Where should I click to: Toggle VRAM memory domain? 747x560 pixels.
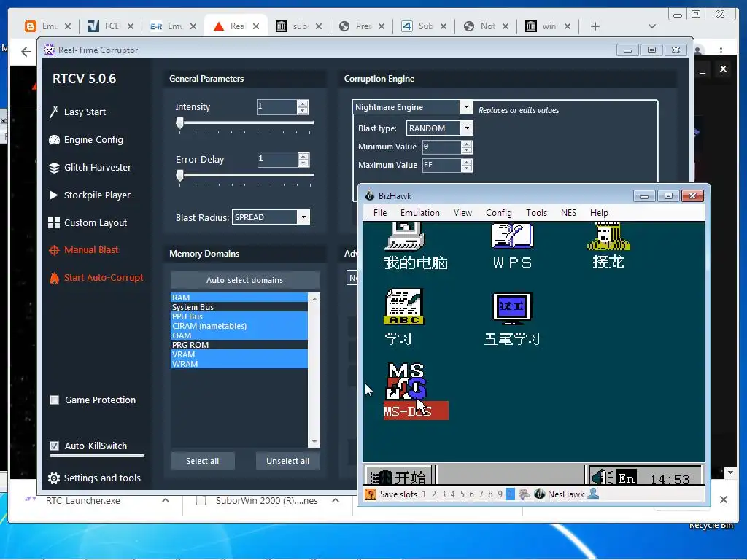click(239, 354)
